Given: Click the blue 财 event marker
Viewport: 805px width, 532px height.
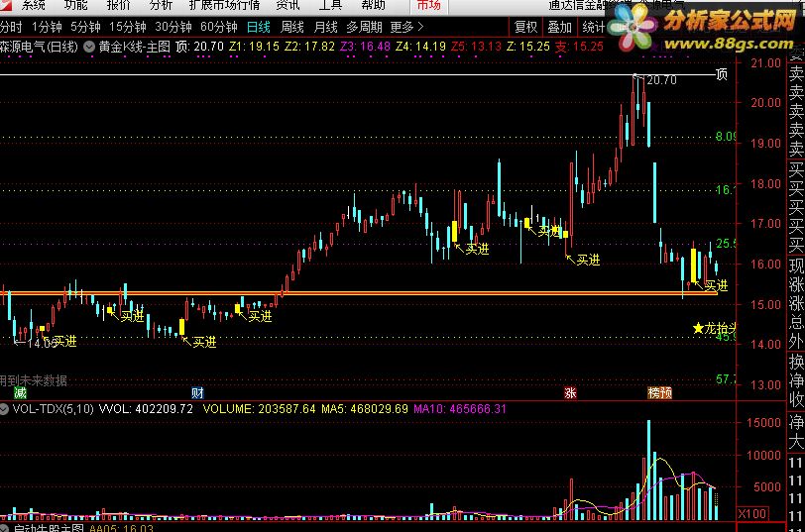Looking at the screenshot, I should pos(197,393).
